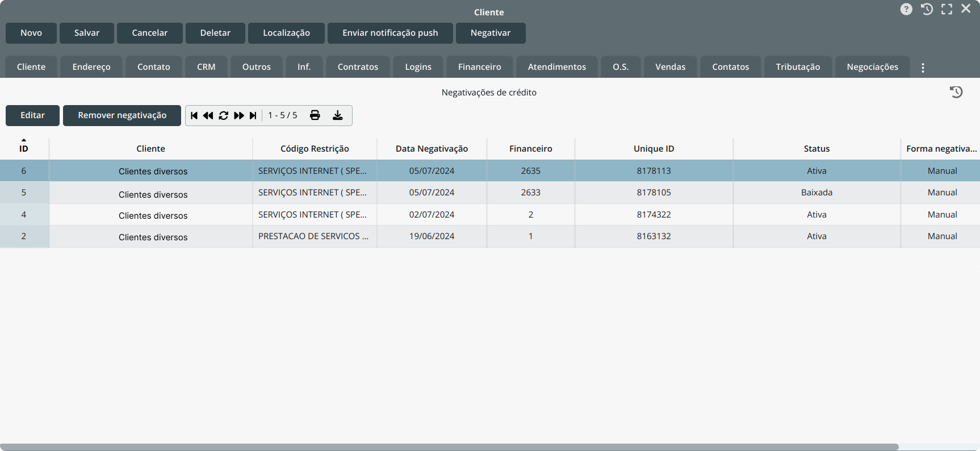
Task: Select row with Unique ID 8178105
Action: [x=490, y=193]
